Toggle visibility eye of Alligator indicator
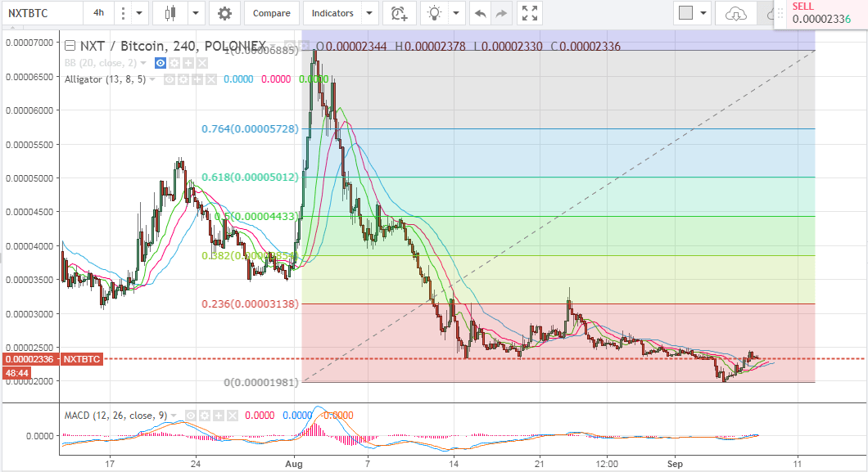The height and width of the screenshot is (472, 868). (170, 79)
